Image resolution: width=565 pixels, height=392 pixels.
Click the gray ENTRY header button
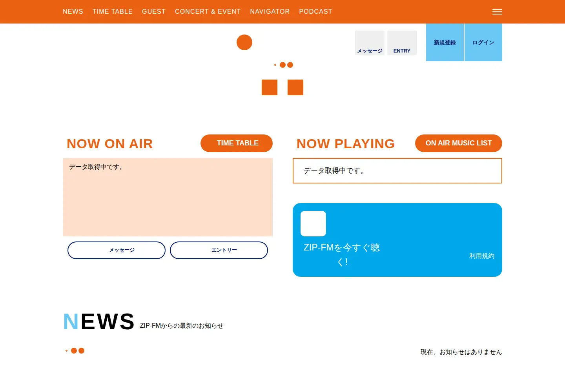click(402, 43)
